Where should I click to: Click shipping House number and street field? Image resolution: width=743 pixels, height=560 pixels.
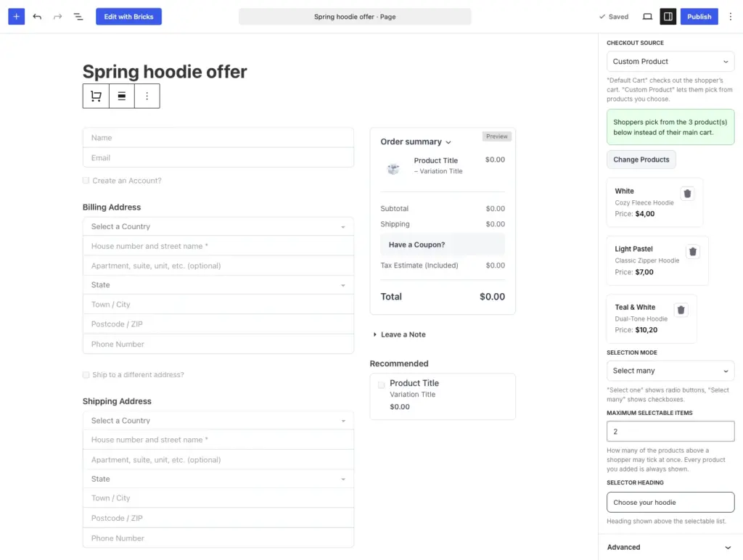[x=218, y=440]
